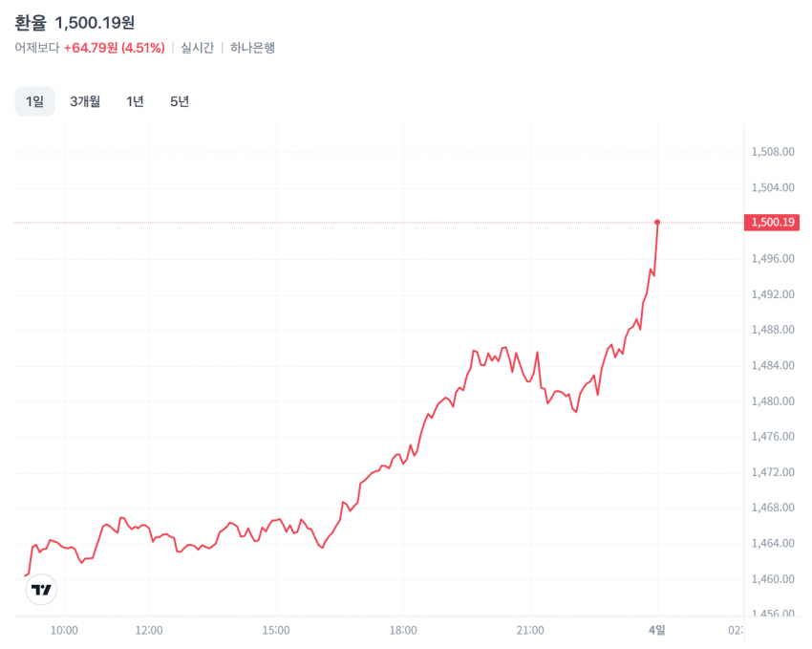Click the 1,508.00 price axis label
Image resolution: width=812 pixels, height=649 pixels.
[x=774, y=152]
